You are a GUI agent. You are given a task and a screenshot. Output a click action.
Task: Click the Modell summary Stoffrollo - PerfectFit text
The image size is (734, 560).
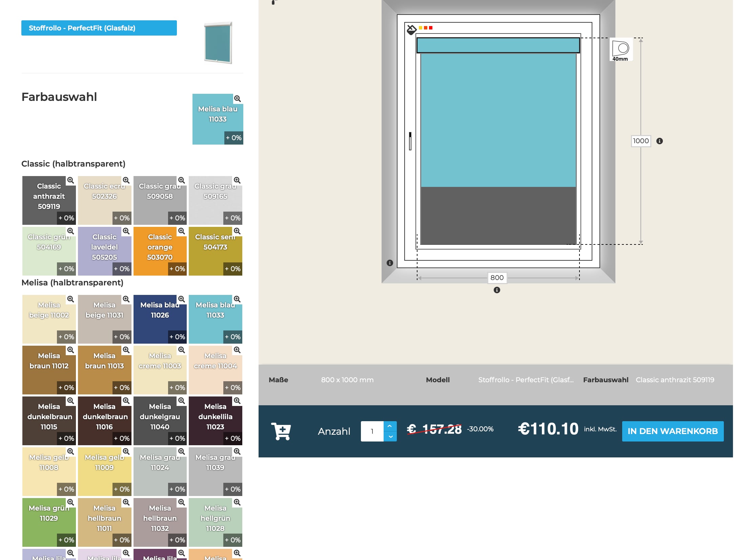pyautogui.click(x=526, y=380)
